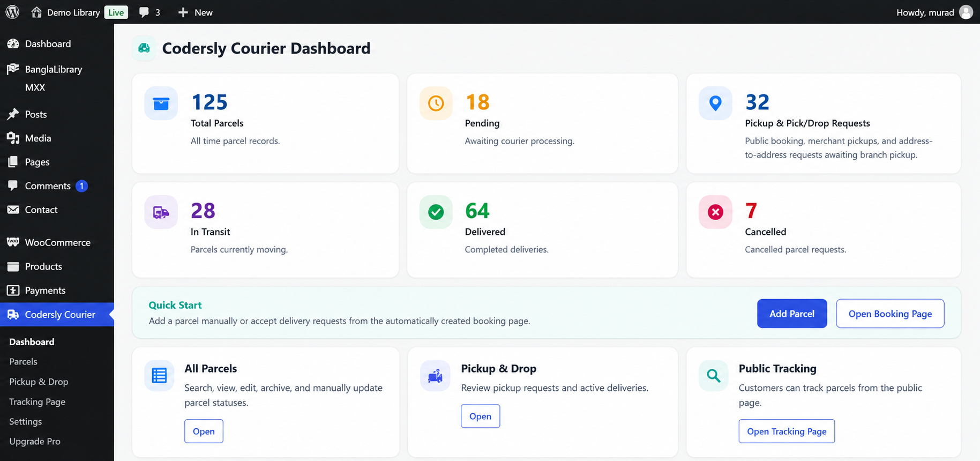Click the Codersly Courier header logo icon
The image size is (980, 461).
point(144,48)
